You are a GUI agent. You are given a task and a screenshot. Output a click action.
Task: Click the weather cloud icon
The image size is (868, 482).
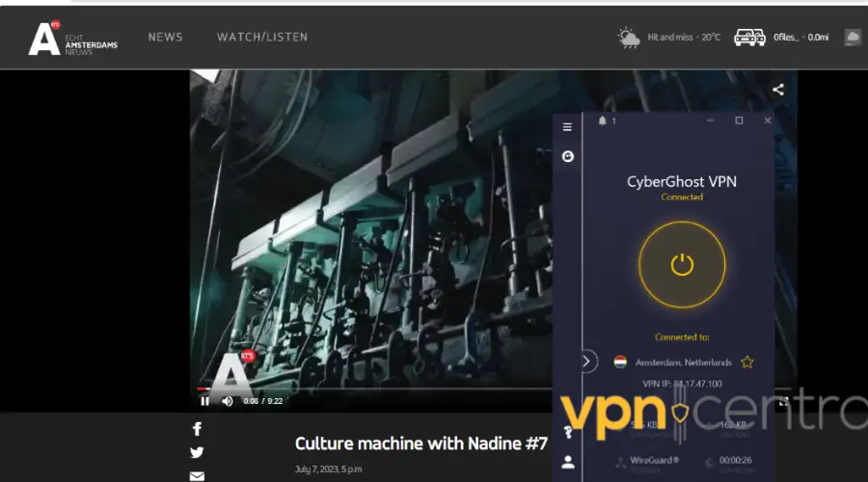(629, 38)
